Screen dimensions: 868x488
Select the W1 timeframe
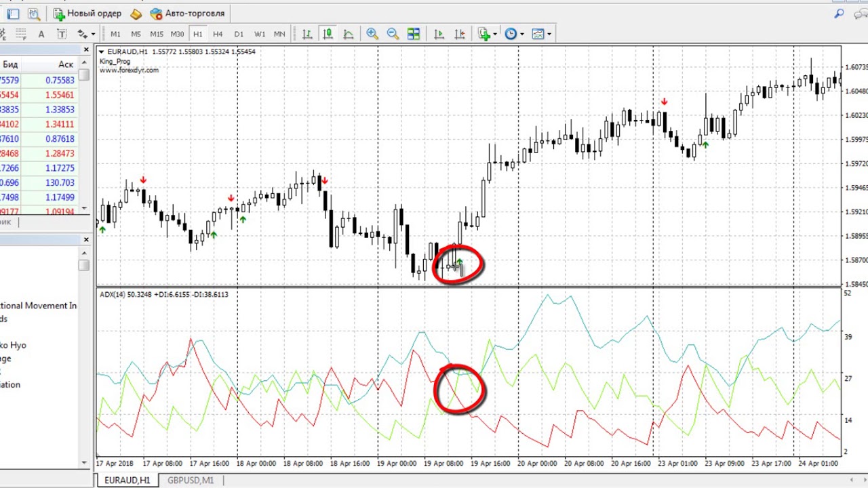(x=260, y=34)
